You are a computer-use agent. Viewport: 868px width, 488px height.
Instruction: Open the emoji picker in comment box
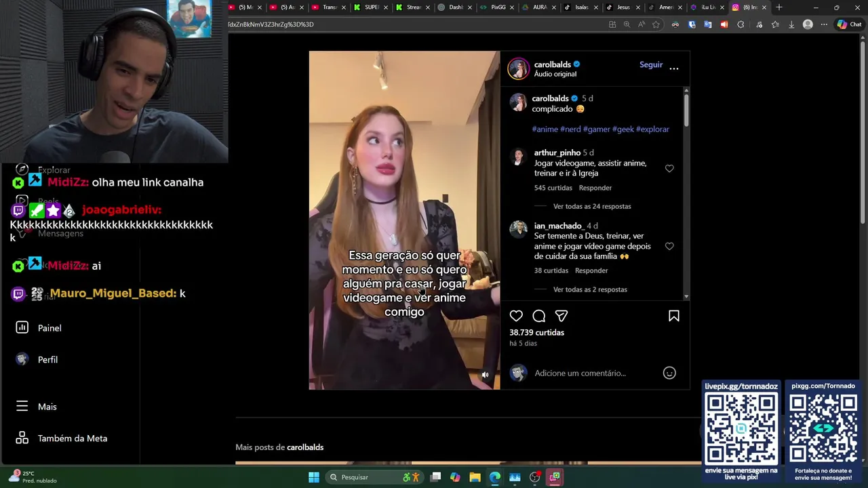click(x=669, y=373)
